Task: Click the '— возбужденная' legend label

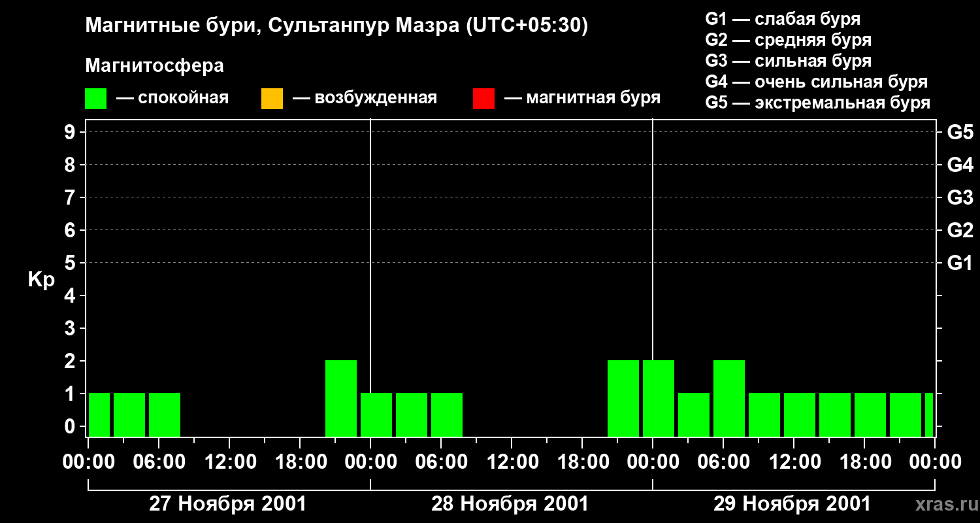Action: [365, 99]
